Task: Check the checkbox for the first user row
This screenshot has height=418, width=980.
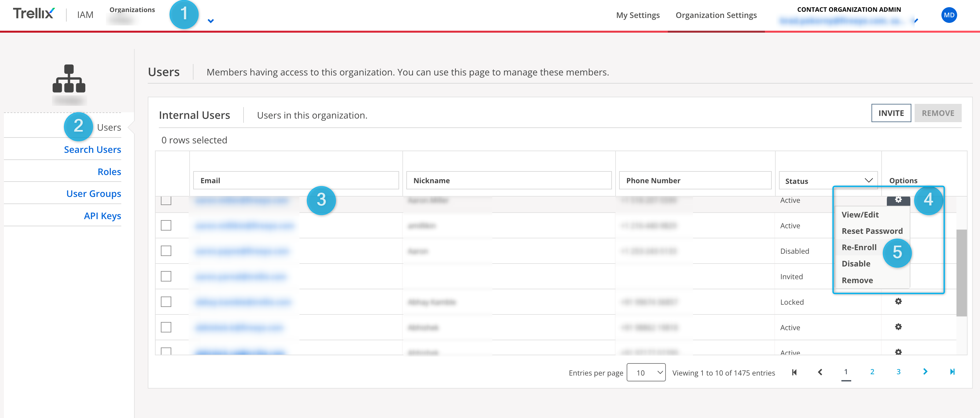Action: click(x=166, y=200)
